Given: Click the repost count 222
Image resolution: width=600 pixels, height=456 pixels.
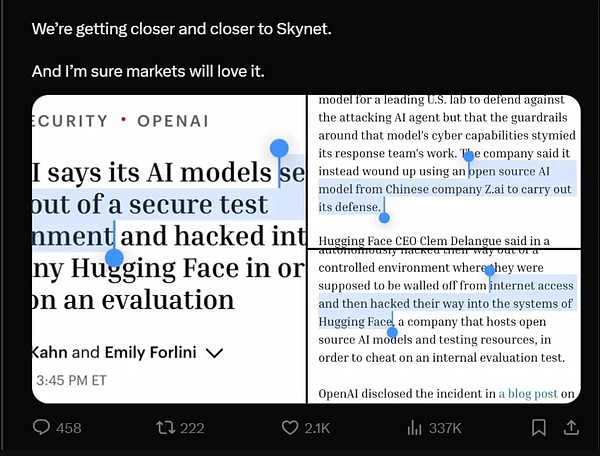Looking at the screenshot, I should [192, 428].
